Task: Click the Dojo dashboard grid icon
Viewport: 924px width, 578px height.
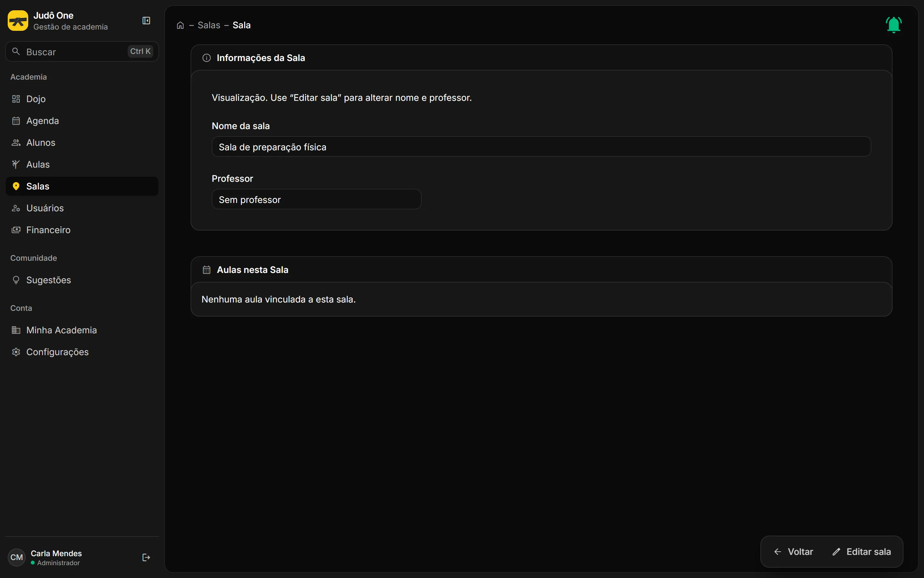Action: [x=16, y=99]
